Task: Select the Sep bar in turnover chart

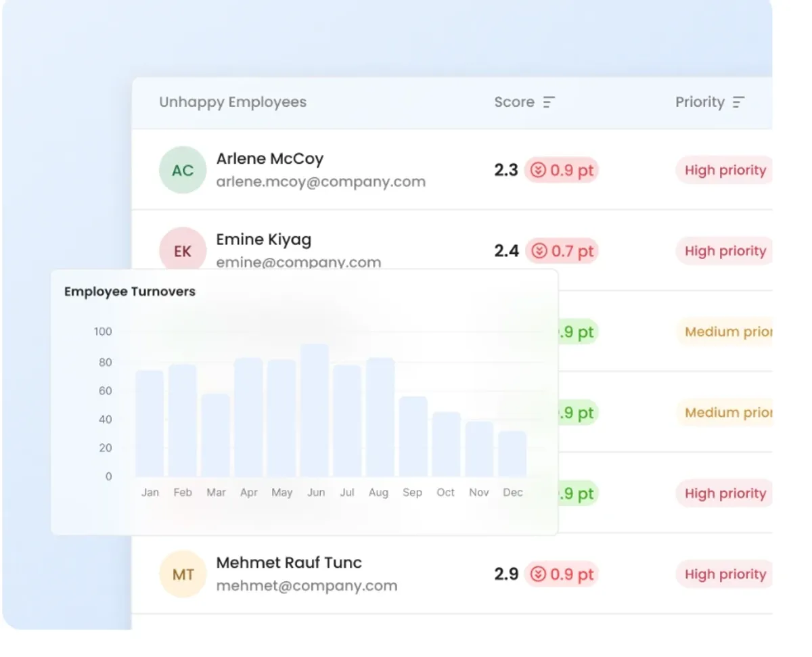Action: [413, 436]
